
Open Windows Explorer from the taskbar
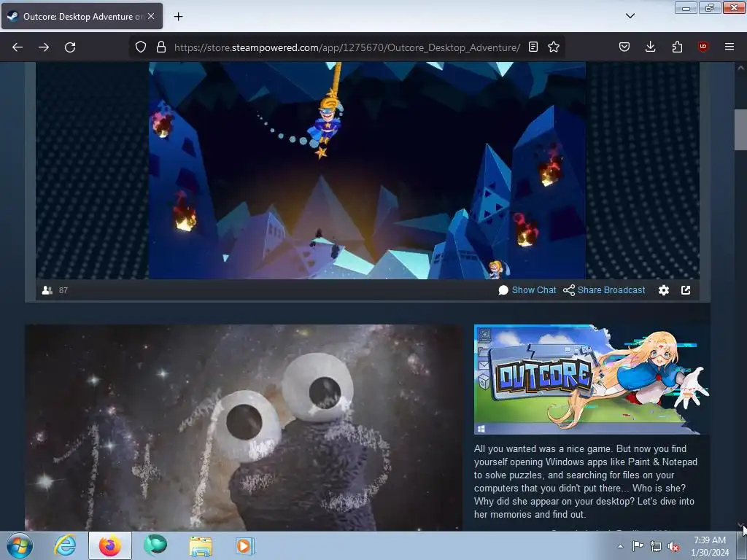point(201,545)
